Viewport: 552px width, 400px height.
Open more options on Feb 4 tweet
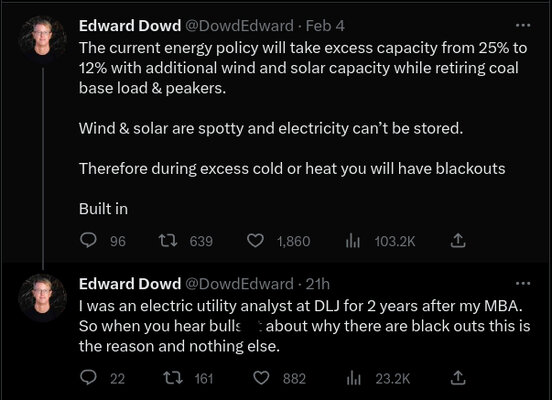tap(523, 25)
